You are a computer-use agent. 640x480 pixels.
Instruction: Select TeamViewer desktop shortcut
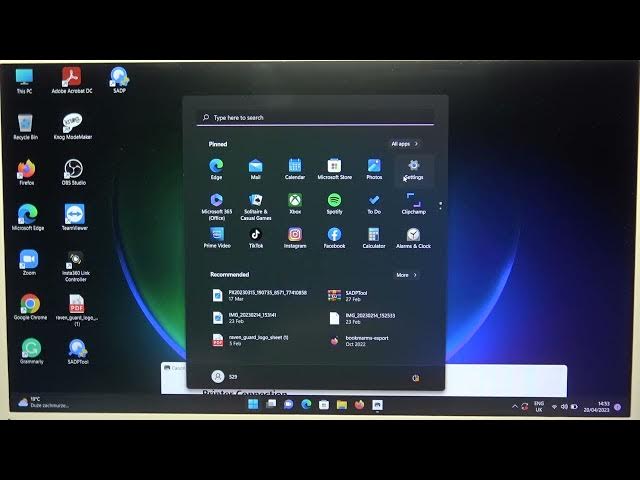(74, 218)
